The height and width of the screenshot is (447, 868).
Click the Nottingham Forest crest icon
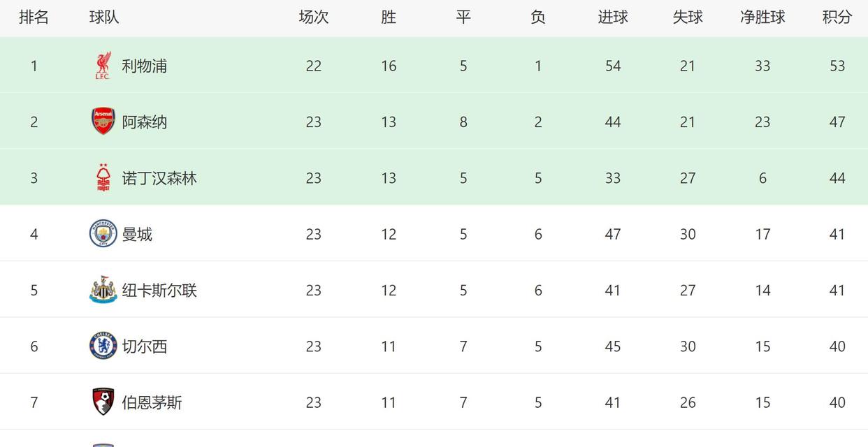103,177
